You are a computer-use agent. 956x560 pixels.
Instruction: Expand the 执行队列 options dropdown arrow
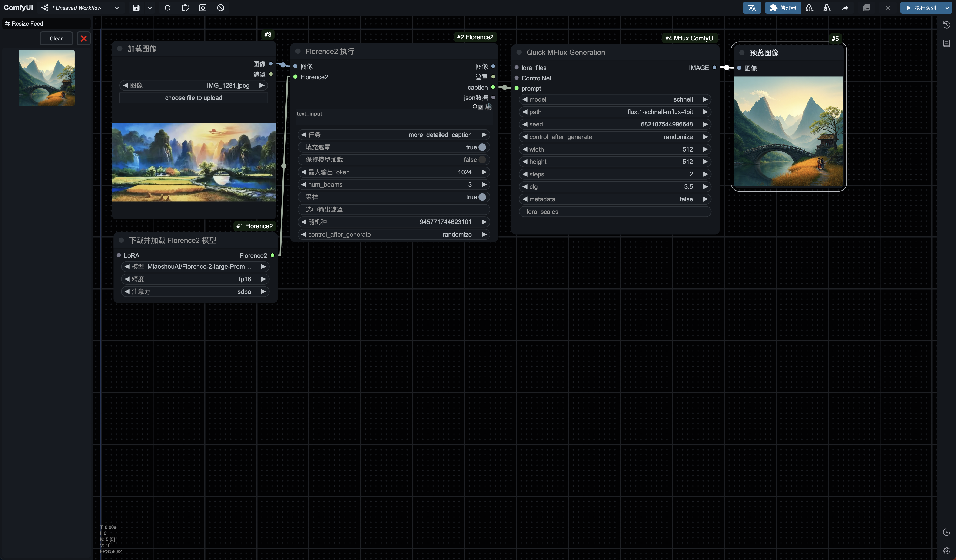click(947, 8)
